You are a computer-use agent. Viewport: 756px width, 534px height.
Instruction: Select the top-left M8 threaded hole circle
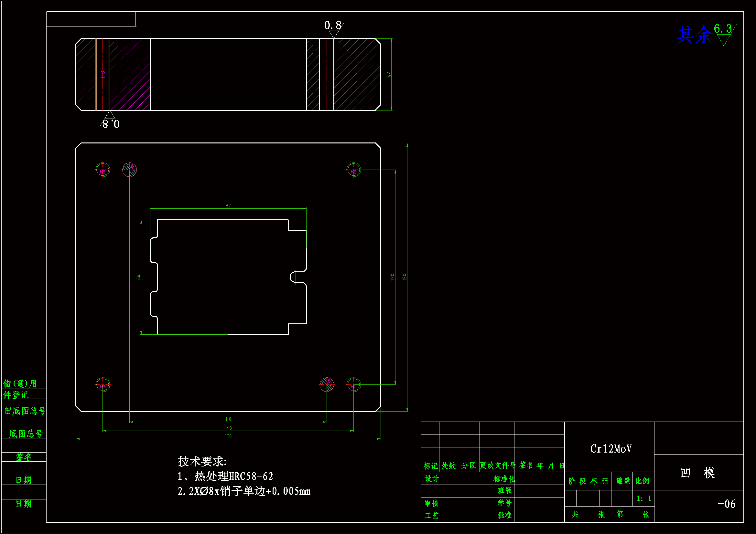tap(103, 170)
